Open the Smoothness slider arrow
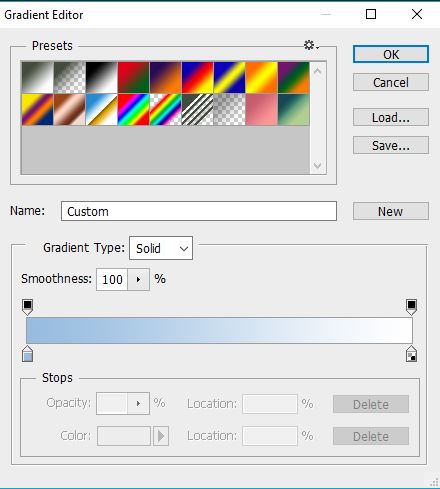440x489 pixels. (x=138, y=279)
